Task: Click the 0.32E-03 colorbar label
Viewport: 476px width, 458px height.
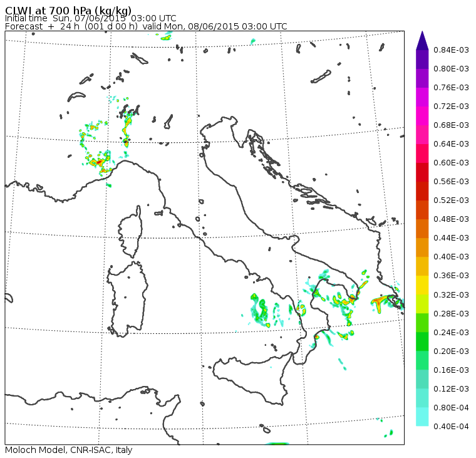Action: 451,295
